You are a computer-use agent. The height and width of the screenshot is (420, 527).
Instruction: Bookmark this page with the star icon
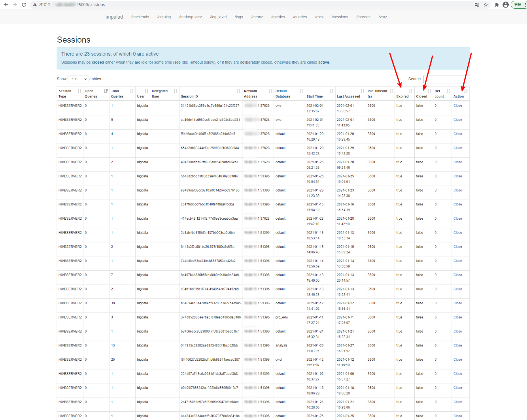(486, 5)
